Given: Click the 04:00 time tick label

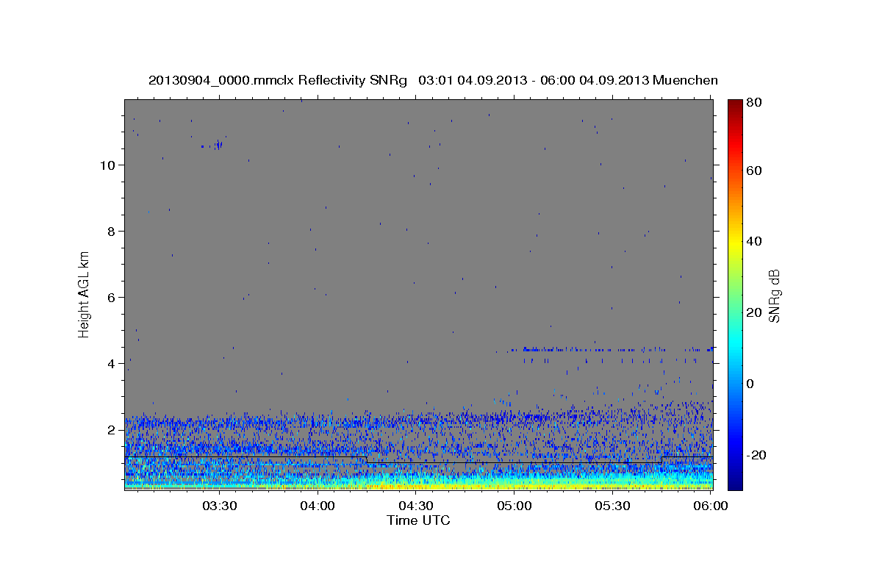Looking at the screenshot, I should tap(318, 506).
